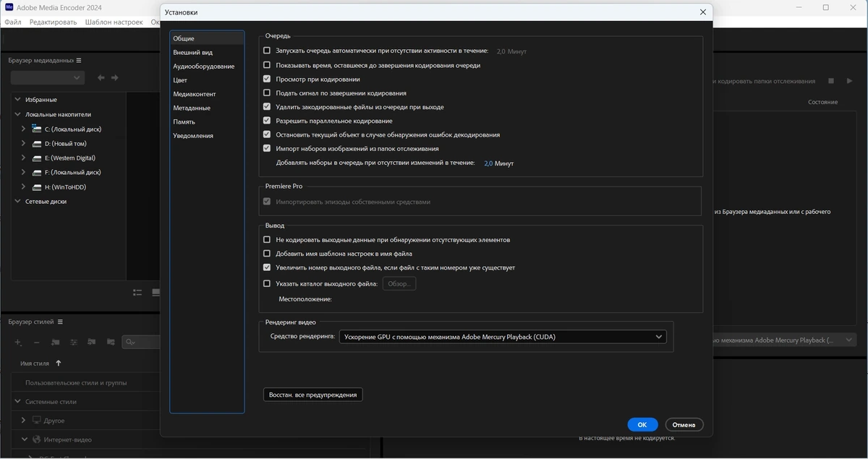Screen dimensions: 868x459
Task: Click the minus icon to delete preset
Action: click(37, 342)
